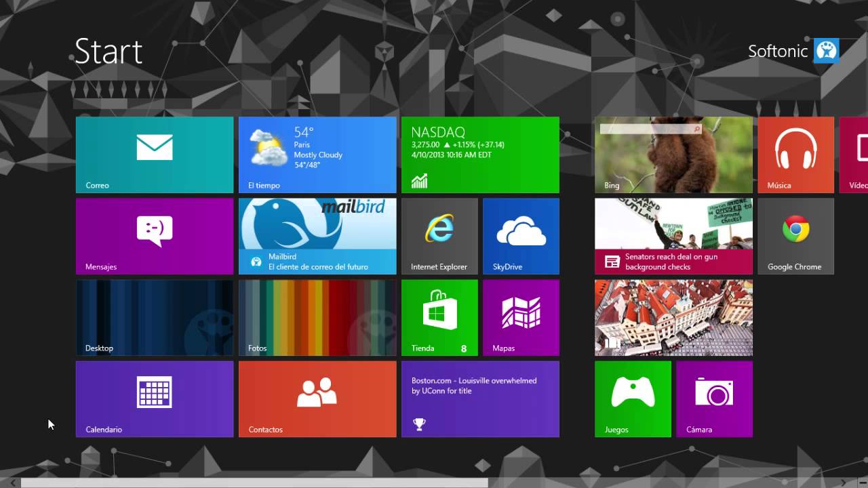868x488 pixels.
Task: Click the Bing tile search box
Action: click(x=651, y=129)
